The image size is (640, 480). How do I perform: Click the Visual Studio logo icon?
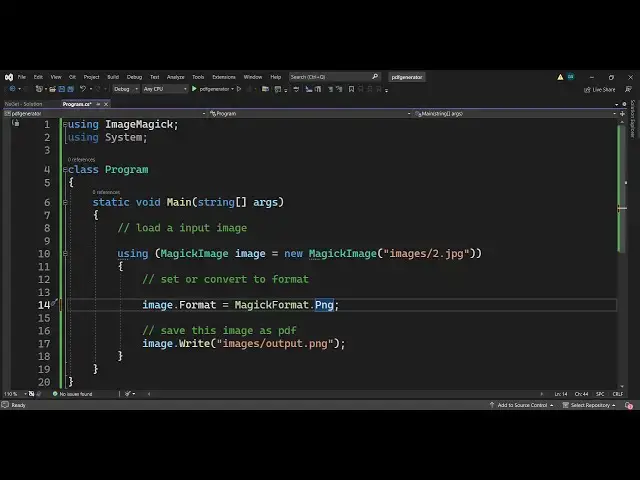point(9,77)
